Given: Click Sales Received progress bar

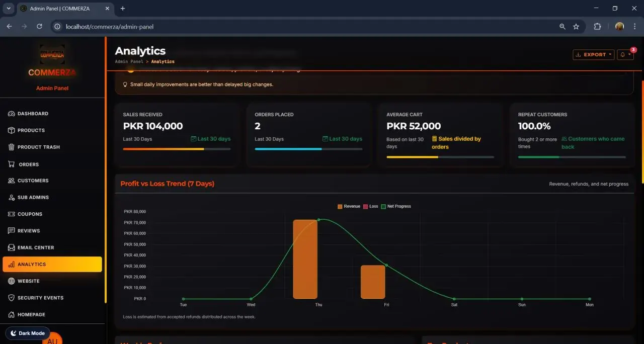Looking at the screenshot, I should (177, 149).
